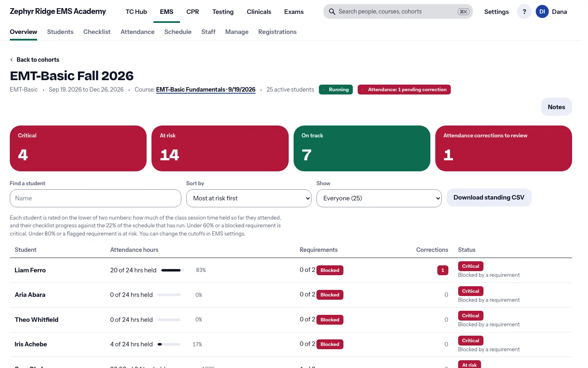Switch to the Students tab
Viewport: 588px width, 368px height.
coord(60,32)
